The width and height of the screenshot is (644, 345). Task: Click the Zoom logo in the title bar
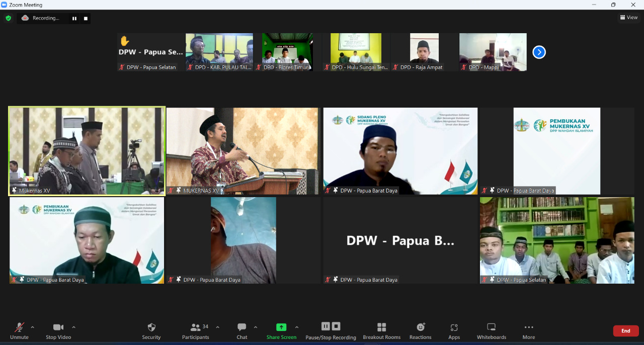click(x=5, y=5)
